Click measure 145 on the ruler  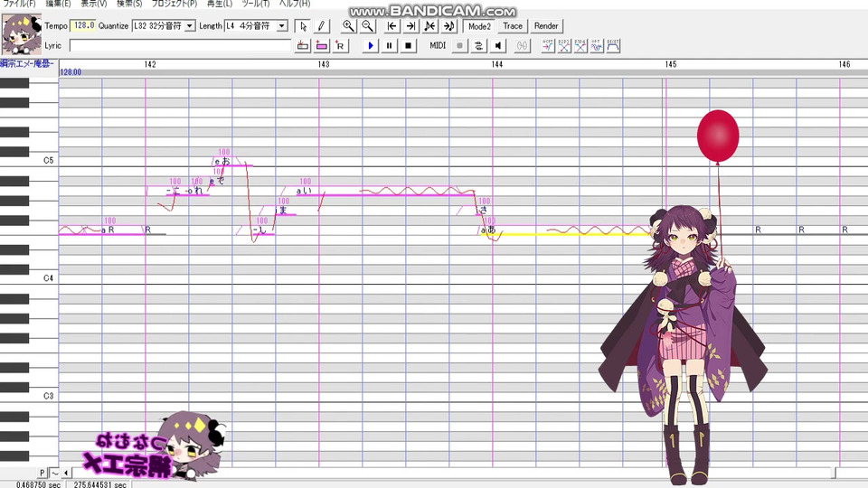click(671, 64)
